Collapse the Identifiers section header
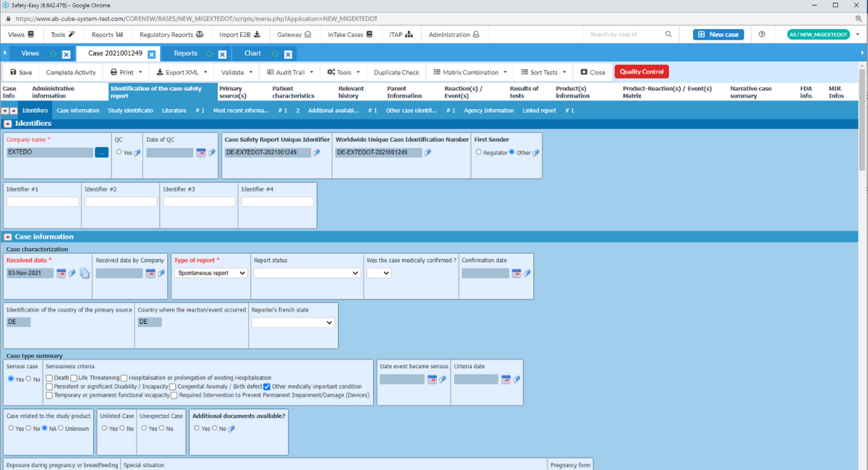Image resolution: width=868 pixels, height=470 pixels. coord(7,123)
